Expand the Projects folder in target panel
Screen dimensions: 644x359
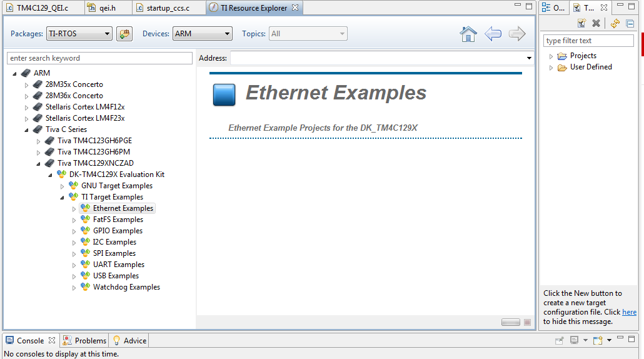pos(551,56)
